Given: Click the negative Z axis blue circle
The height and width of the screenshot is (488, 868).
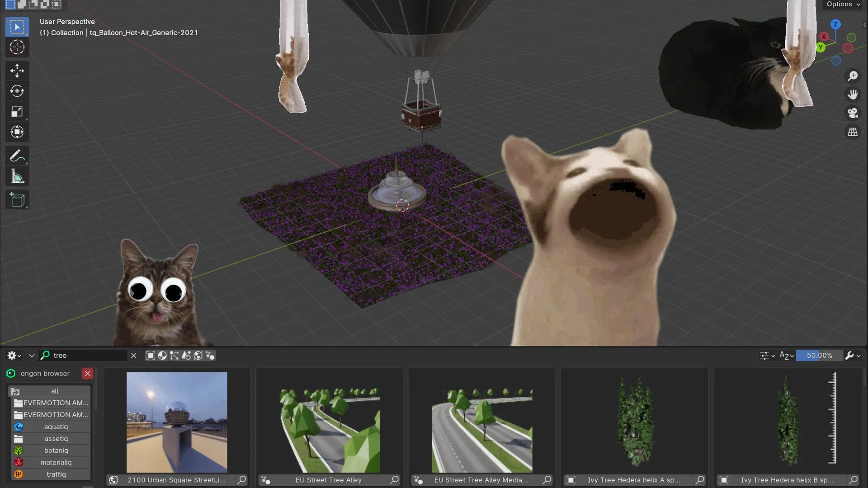Looking at the screenshot, I should pos(836,61).
